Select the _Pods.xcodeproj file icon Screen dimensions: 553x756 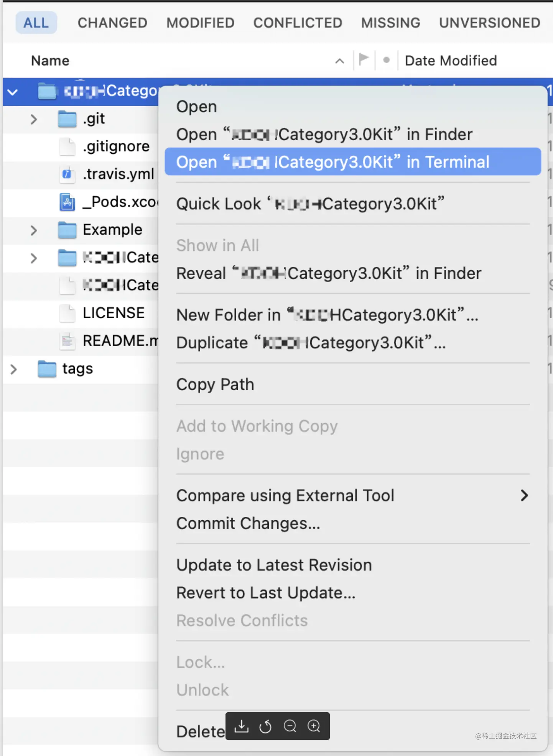point(67,202)
